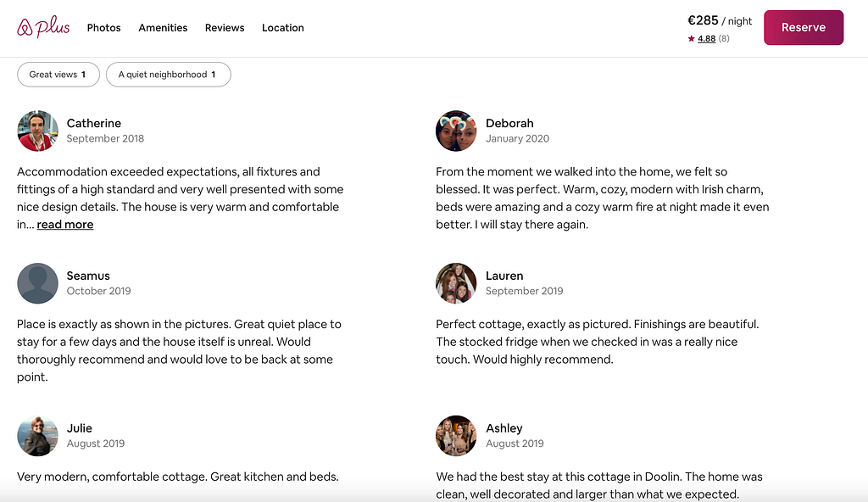Click Deborah's reviewer name
Viewport: 868px width, 502px height.
(x=509, y=123)
